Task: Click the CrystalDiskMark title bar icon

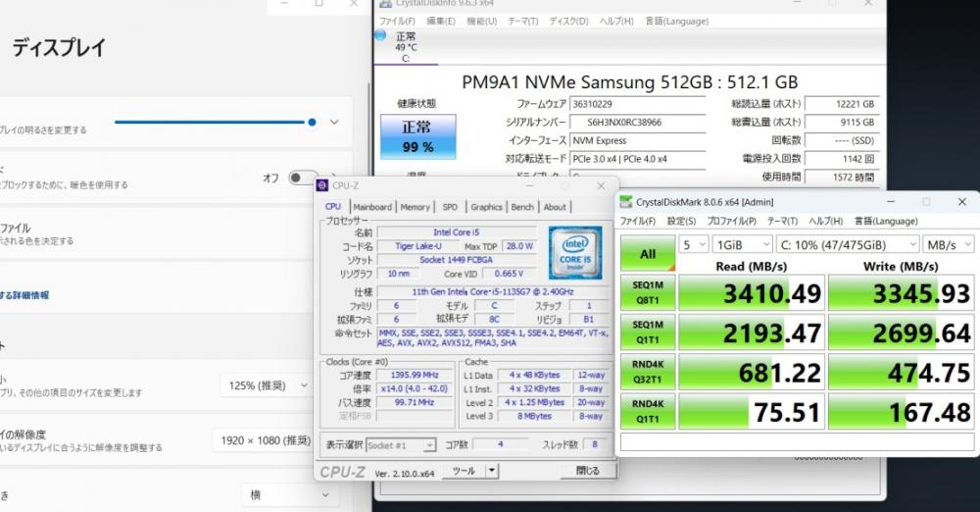Action: point(625,201)
